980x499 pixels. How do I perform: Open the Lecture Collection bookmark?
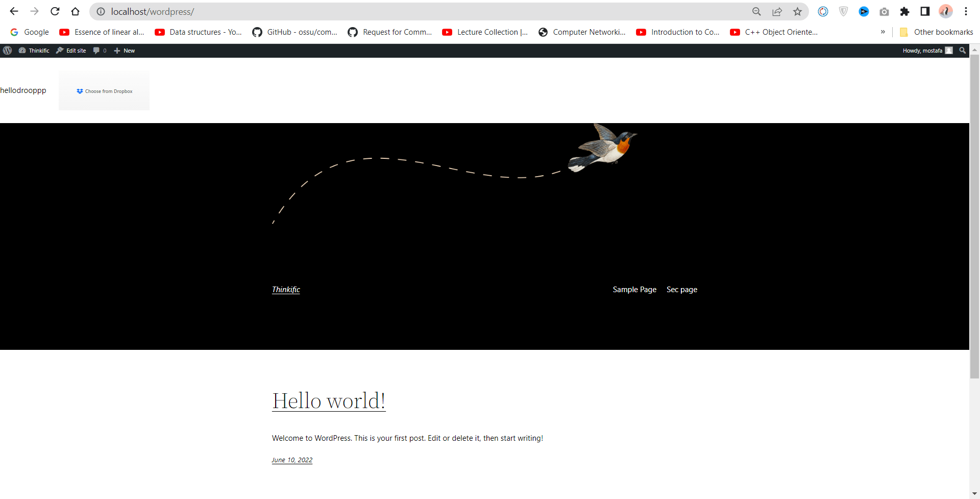485,32
